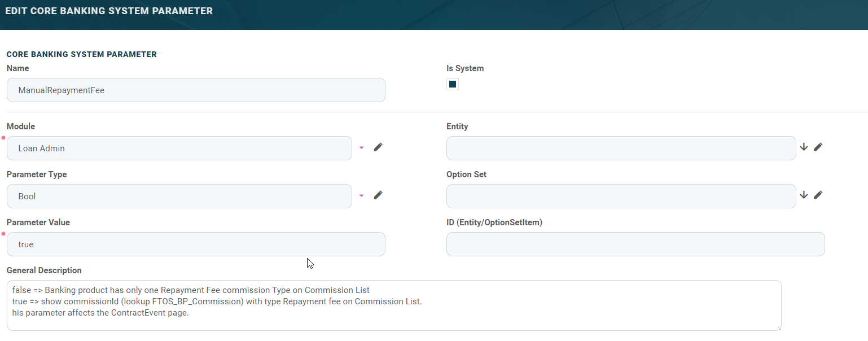Click the Parameter Type field showing Bool

tap(179, 196)
